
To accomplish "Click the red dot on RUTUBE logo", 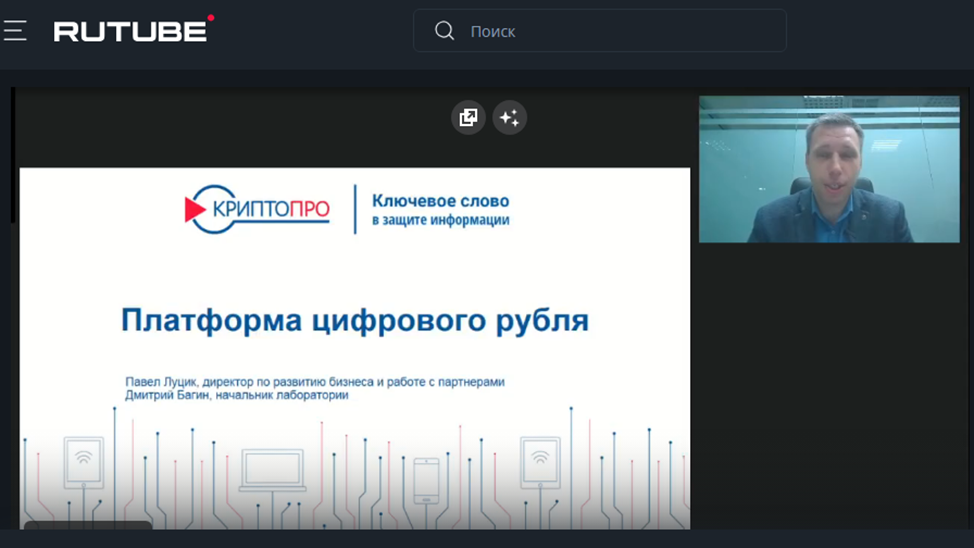I will 210,18.
